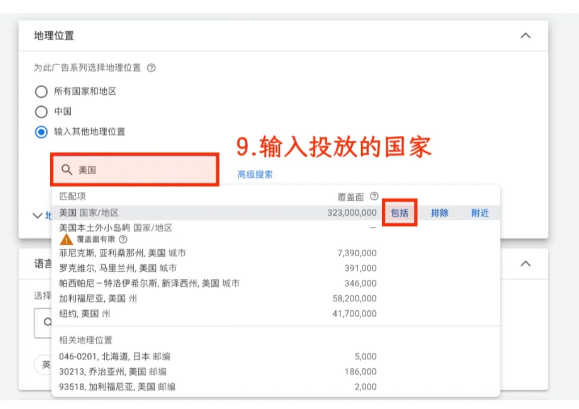Click the 7,390,000 reach value
This screenshot has height=409, width=579.
(357, 253)
